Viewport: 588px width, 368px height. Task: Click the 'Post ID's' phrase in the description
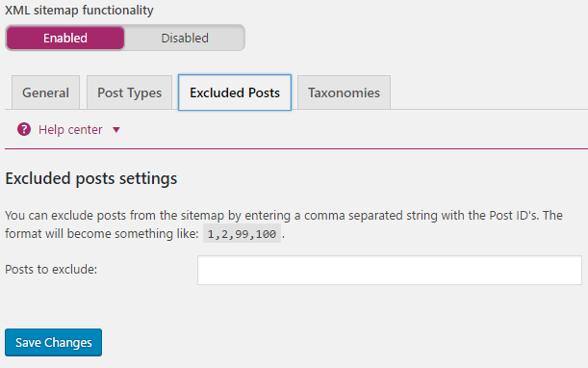(x=514, y=216)
